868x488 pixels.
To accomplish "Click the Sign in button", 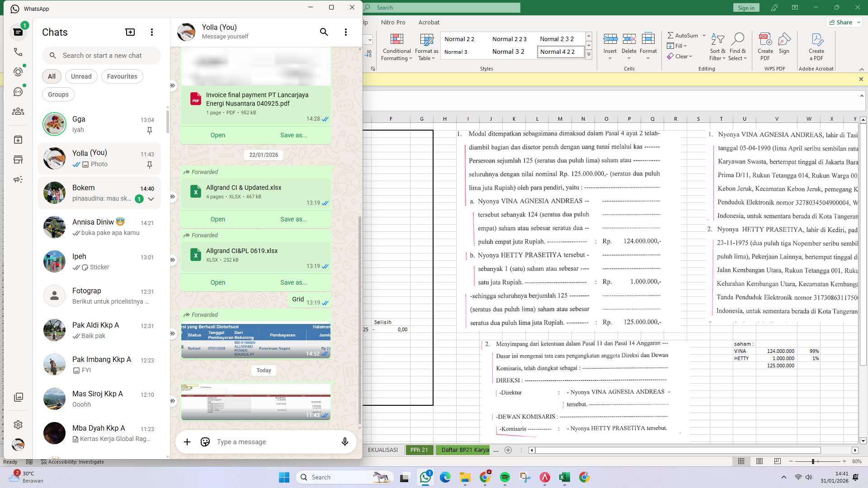I will click(746, 7).
